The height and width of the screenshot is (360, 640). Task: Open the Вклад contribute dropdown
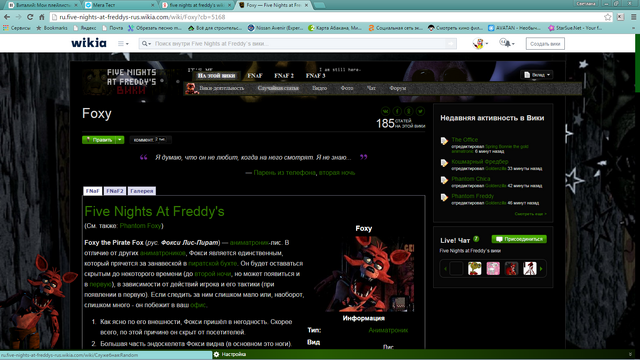point(537,75)
